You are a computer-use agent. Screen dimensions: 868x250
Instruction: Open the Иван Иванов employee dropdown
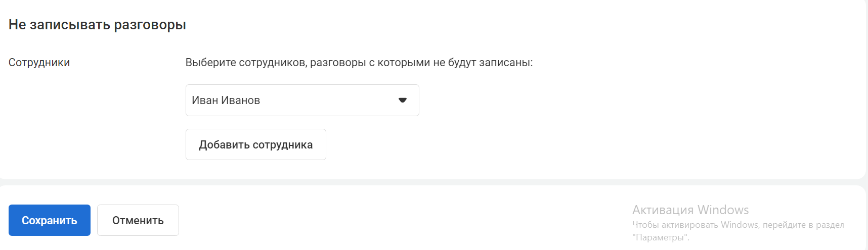pos(302,101)
